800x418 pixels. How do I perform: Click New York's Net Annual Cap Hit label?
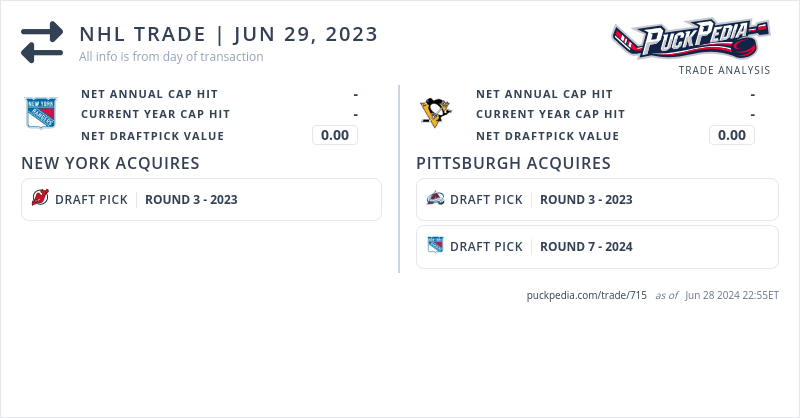tap(149, 94)
